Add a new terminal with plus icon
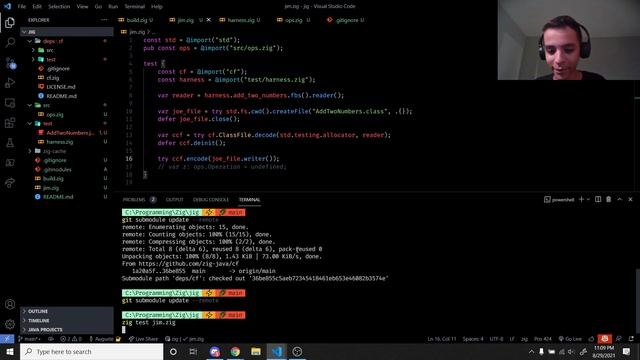 581,199
